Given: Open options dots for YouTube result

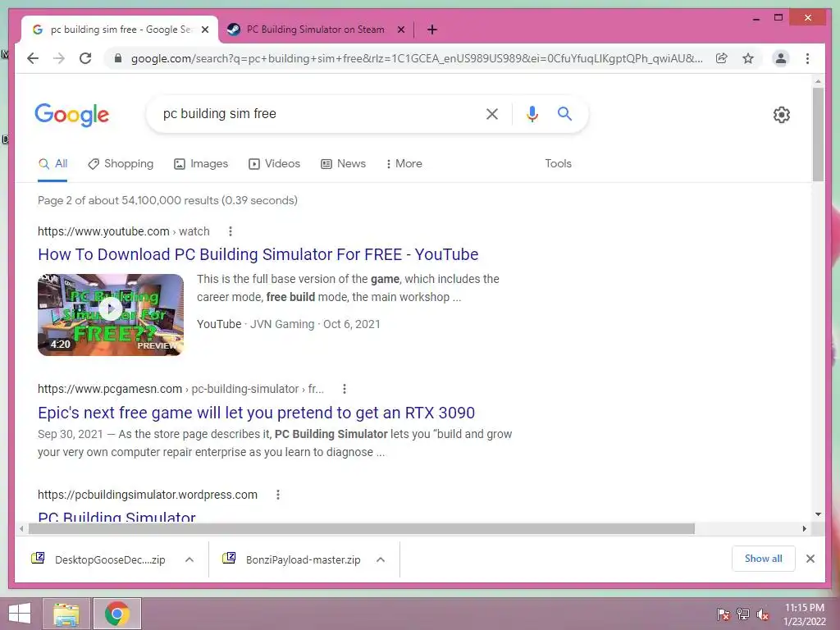Looking at the screenshot, I should (231, 231).
